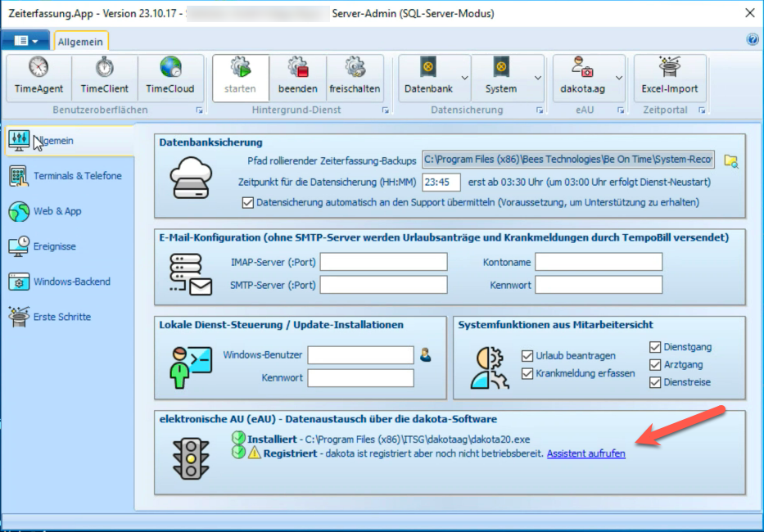Uncheck the Dienstreise option
The image size is (764, 532).
click(x=655, y=382)
